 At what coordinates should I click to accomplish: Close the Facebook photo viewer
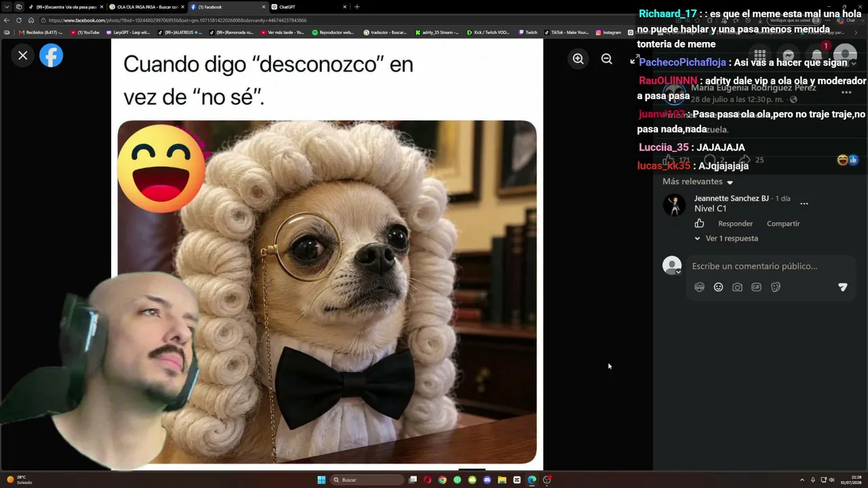[23, 56]
